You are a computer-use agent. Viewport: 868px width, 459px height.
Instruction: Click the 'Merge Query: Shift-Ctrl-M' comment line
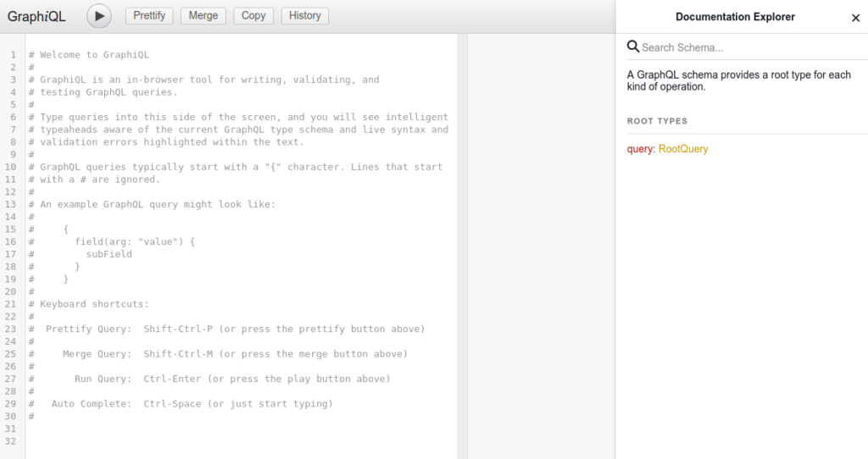click(218, 354)
